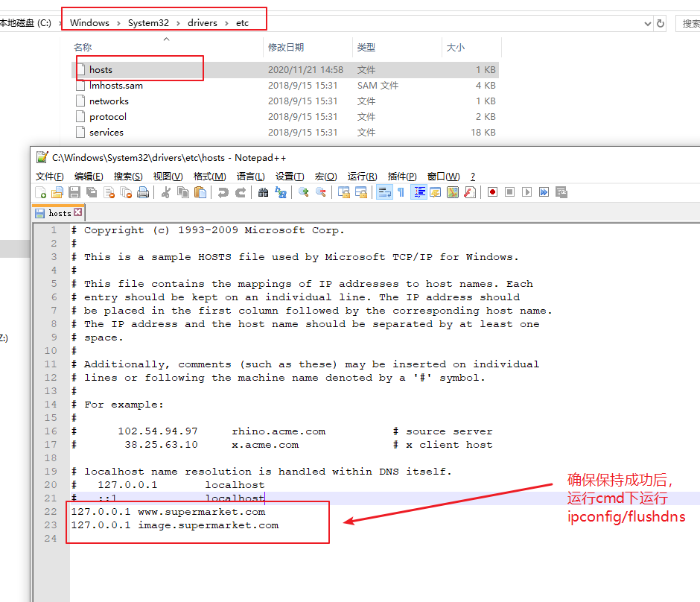Toggle Word Wrap in the toolbar
This screenshot has width=700, height=602.
pyautogui.click(x=384, y=192)
